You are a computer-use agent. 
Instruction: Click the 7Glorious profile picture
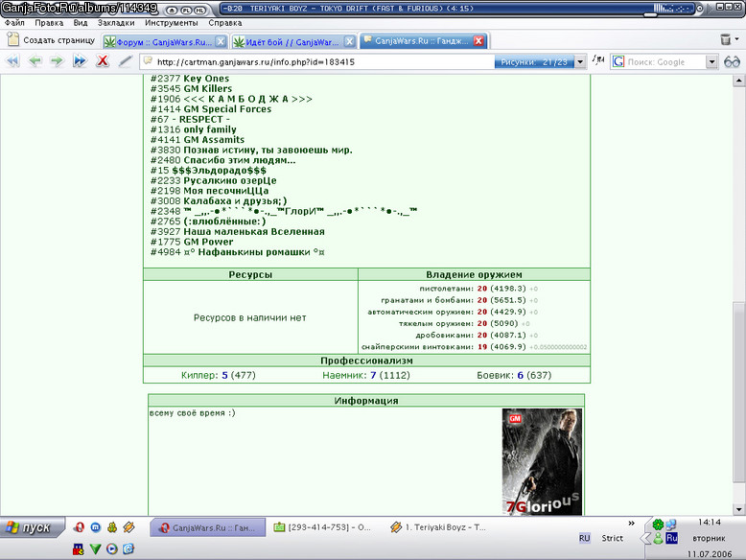tap(542, 461)
